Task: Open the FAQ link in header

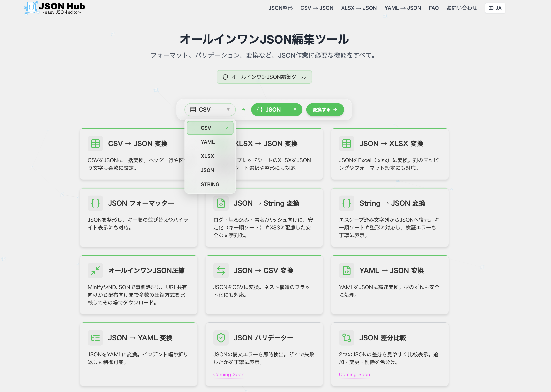Action: pos(434,8)
